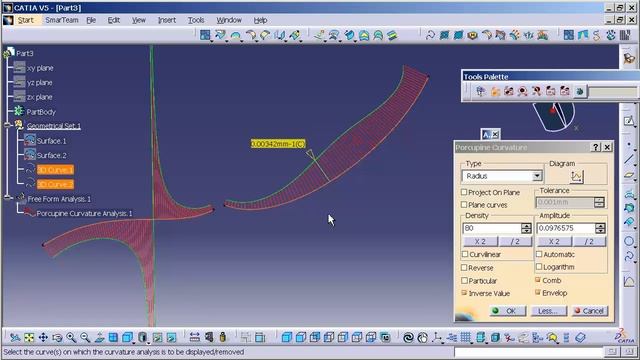The height and width of the screenshot is (360, 640).
Task: Click the Update All spiral icon
Action: (408, 338)
